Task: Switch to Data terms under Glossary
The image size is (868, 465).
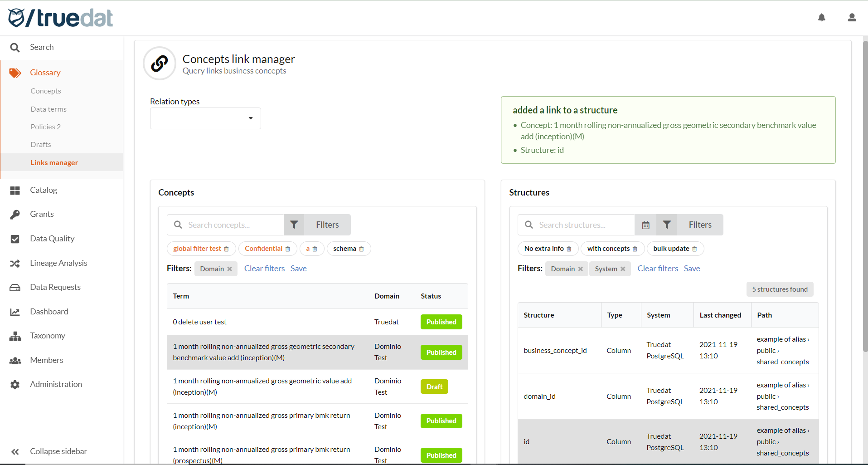Action: coord(48,109)
